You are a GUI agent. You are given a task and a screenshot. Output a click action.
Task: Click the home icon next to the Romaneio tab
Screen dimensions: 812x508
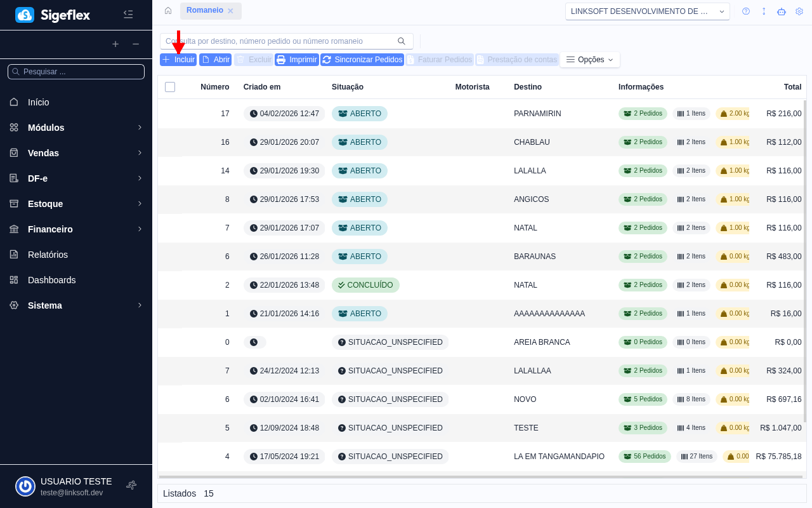(168, 11)
